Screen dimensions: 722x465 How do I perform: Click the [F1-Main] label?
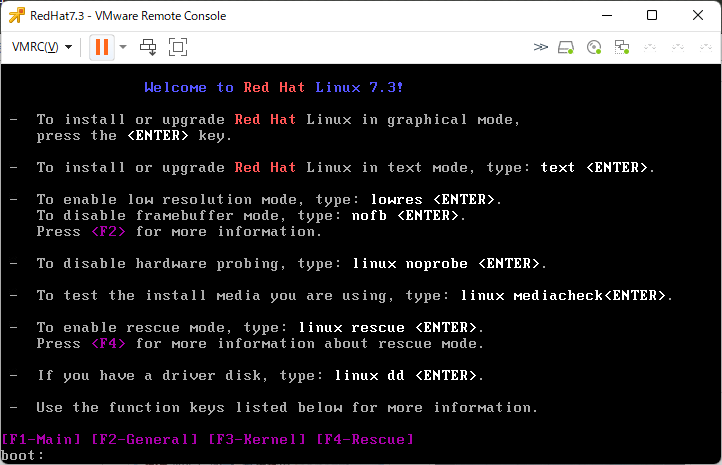[41, 439]
